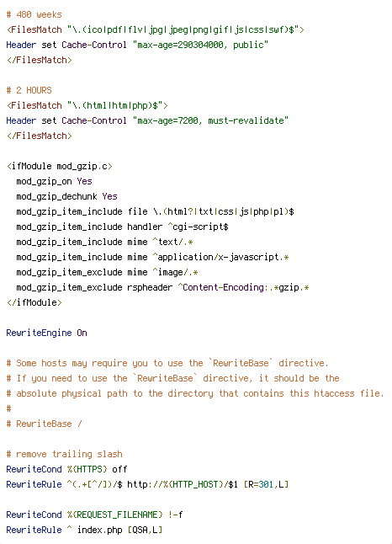Click the '[R=301,L]' flags
This screenshot has width=392, height=544.
pos(266,484)
